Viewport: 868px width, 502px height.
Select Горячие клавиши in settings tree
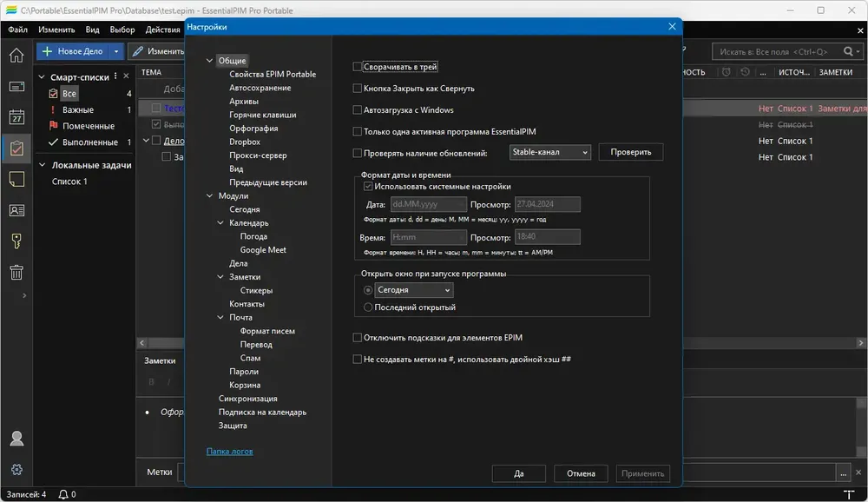click(x=263, y=115)
